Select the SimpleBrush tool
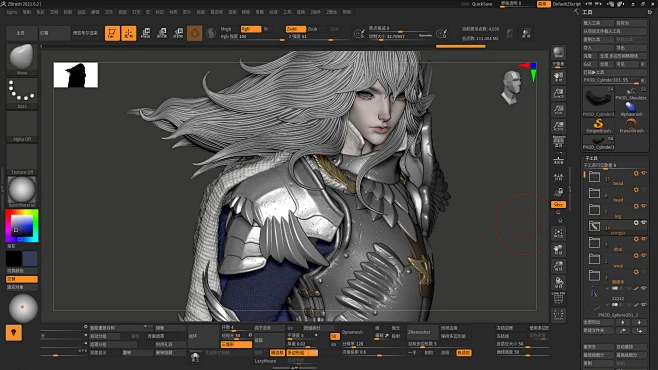658x370 pixels. 598,125
